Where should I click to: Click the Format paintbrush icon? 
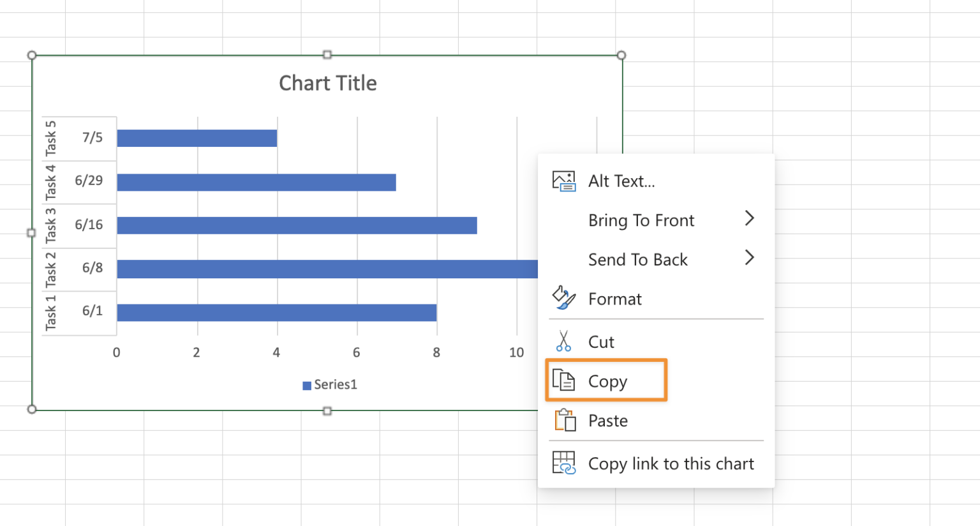pyautogui.click(x=564, y=298)
